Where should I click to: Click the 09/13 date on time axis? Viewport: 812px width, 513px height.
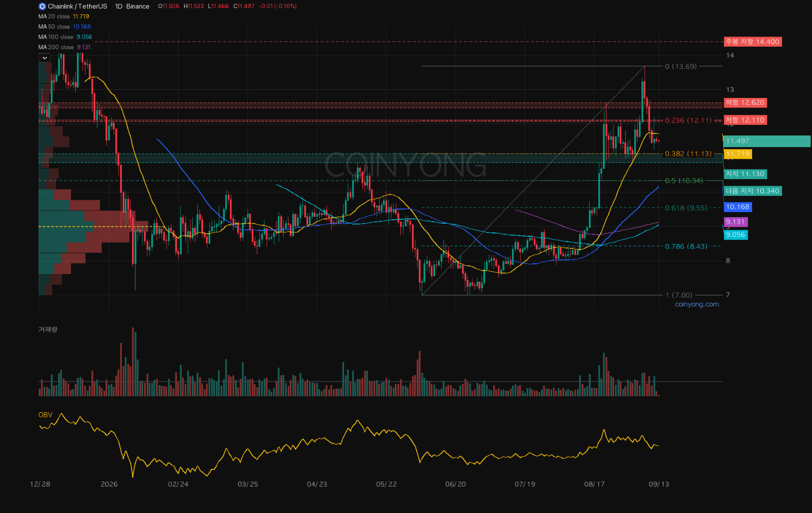659,485
